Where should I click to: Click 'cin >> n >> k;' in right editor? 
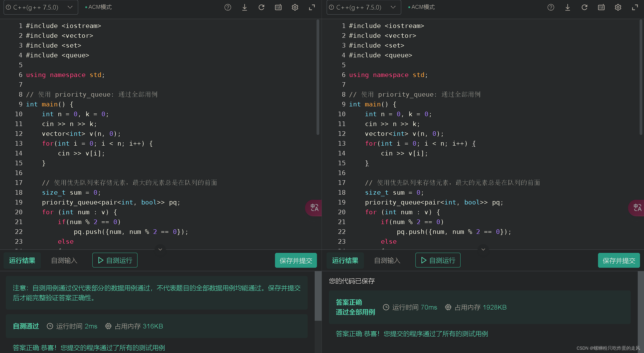click(392, 124)
